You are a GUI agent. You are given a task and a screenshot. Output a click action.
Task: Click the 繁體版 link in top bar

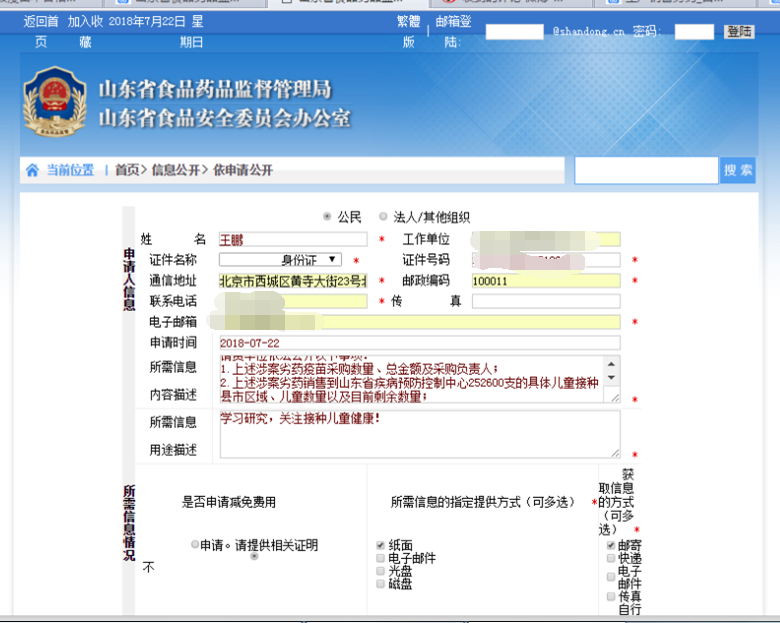(407, 31)
